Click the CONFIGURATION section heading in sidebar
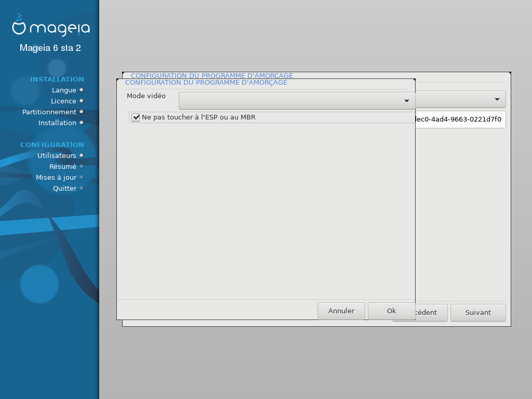The image size is (532, 399). pos(52,145)
